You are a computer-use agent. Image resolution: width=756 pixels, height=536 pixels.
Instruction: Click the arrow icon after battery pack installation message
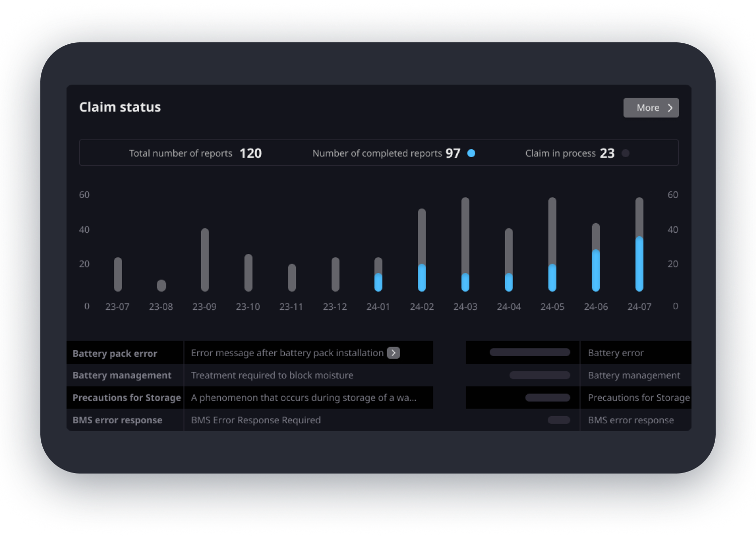click(393, 353)
